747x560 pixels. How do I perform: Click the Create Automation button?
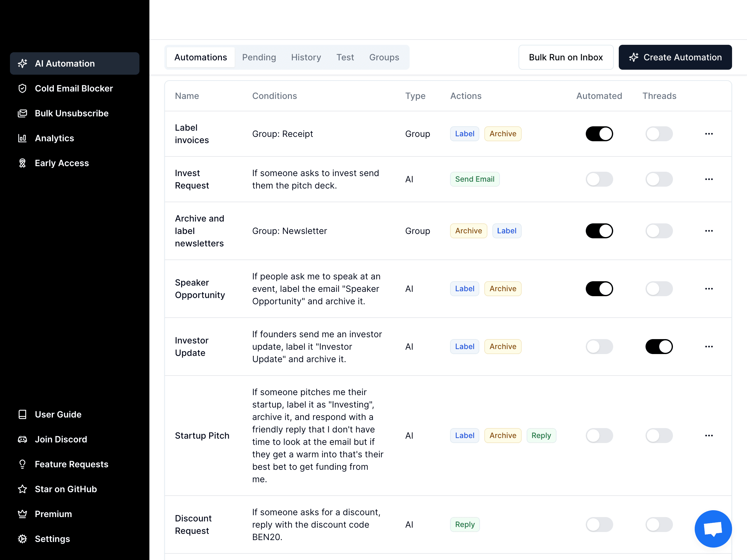click(675, 57)
